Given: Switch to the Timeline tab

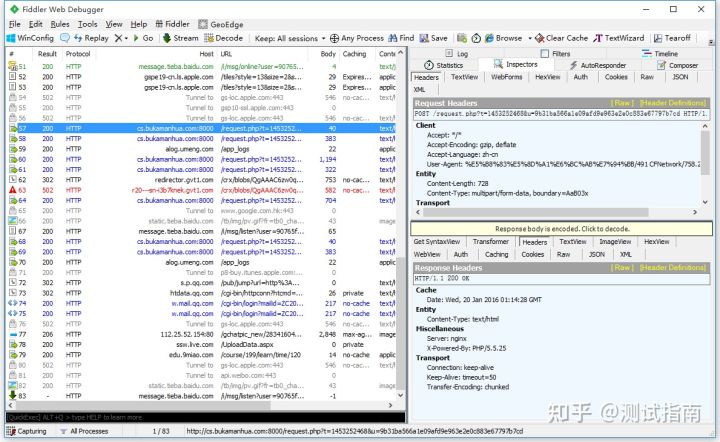Looking at the screenshot, I should [x=660, y=54].
